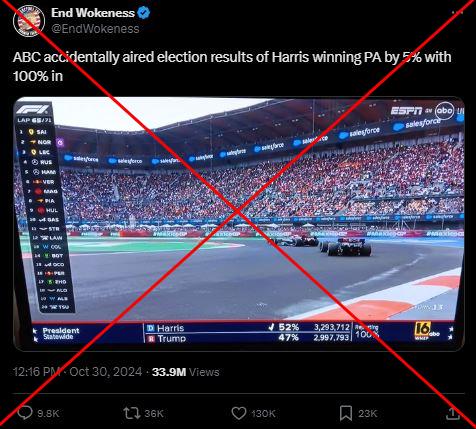Click the End Wokeness display name
This screenshot has width=476, height=429.
[x=93, y=13]
